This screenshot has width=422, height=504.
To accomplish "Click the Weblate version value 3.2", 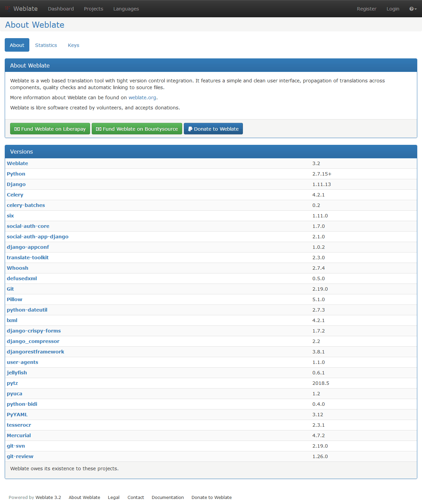I will 316,163.
